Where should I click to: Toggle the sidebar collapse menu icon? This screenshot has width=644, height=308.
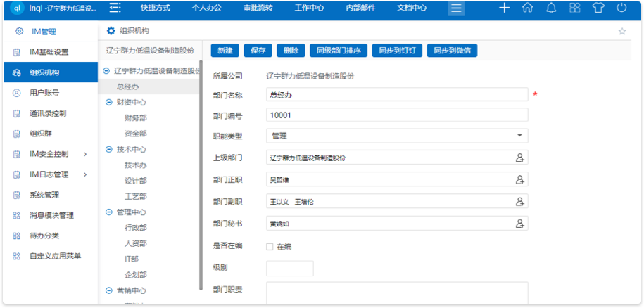pyautogui.click(x=115, y=8)
